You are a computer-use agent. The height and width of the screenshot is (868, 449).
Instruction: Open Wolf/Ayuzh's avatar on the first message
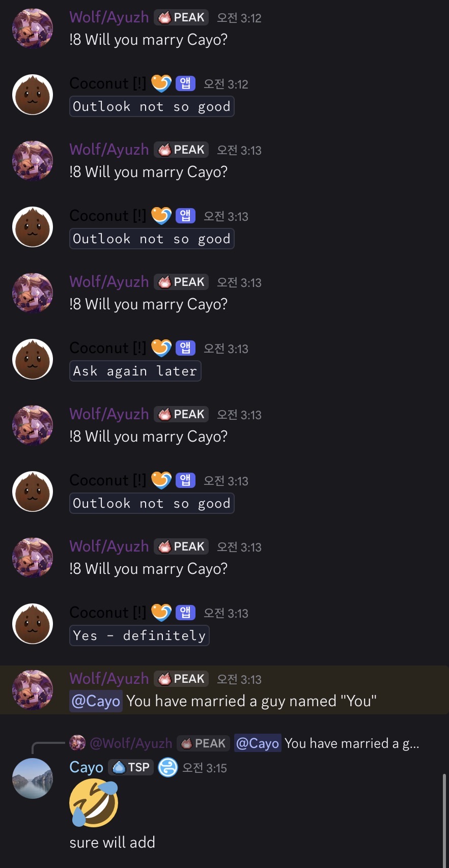click(x=33, y=28)
